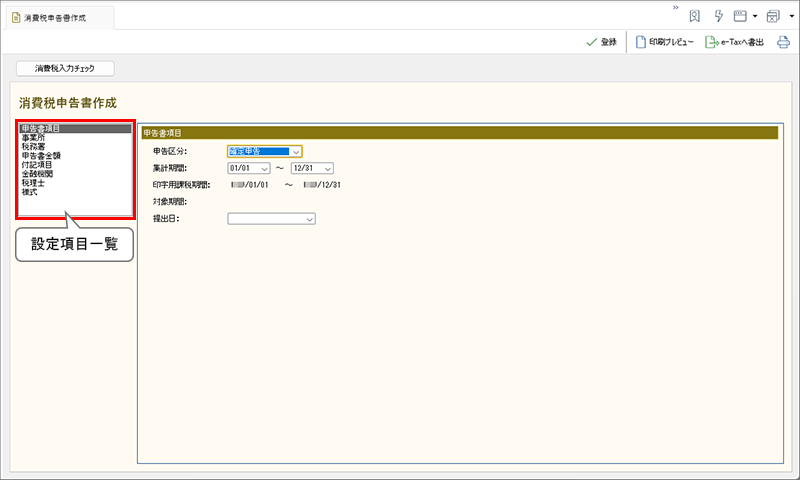This screenshot has width=800, height=480.
Task: Select 税理士 in the settings list
Action: coord(33,183)
